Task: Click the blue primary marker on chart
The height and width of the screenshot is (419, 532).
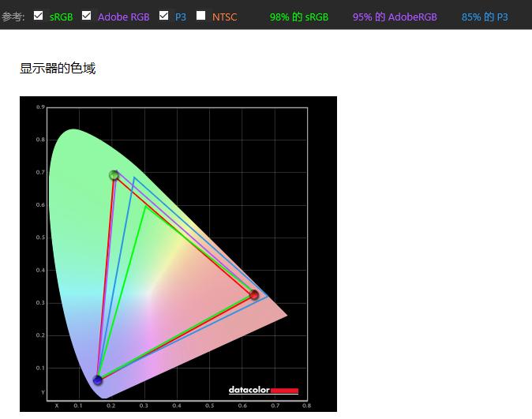Action: pos(98,380)
